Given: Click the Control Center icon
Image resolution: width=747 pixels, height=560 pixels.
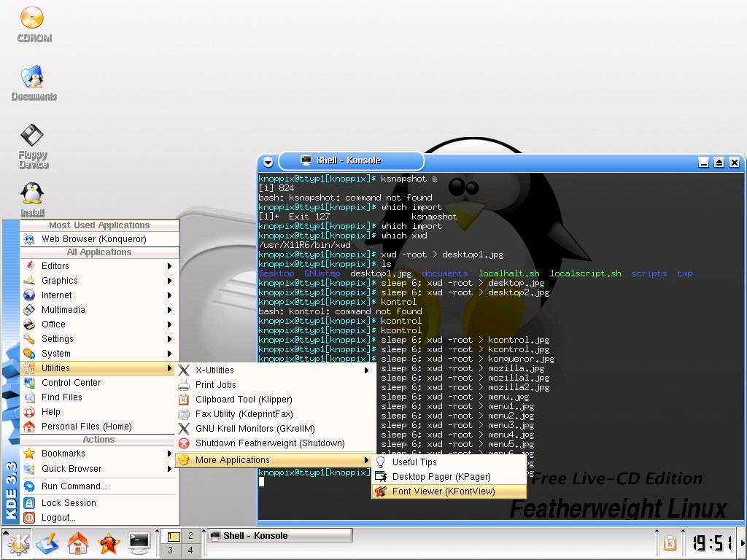Looking at the screenshot, I should (x=29, y=382).
